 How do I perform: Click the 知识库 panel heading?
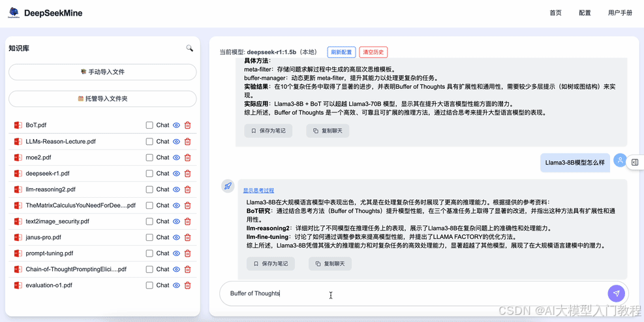pos(19,48)
